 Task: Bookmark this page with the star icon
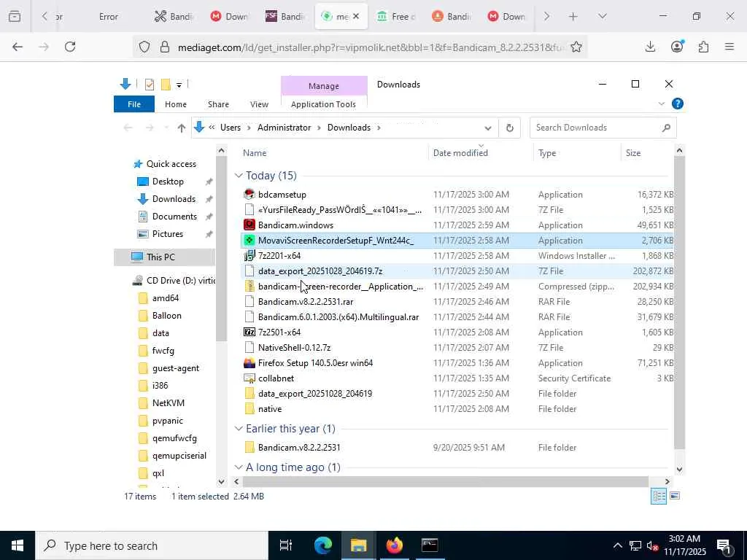pyautogui.click(x=576, y=47)
